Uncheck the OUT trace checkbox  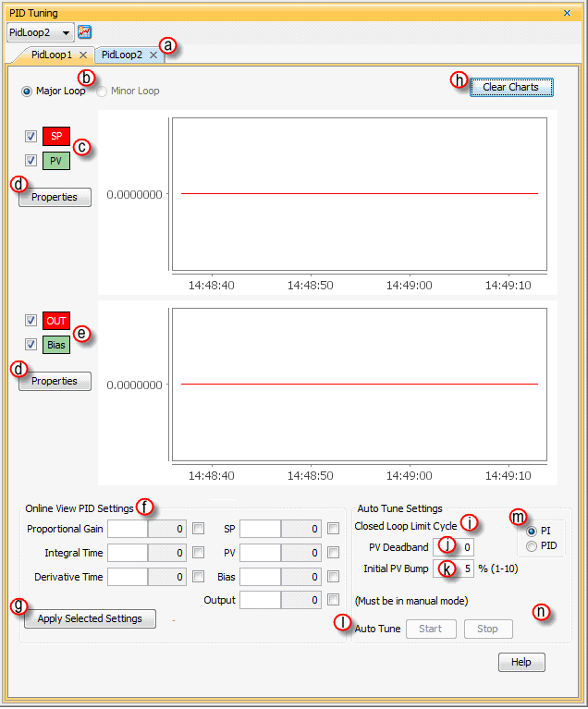tap(31, 321)
